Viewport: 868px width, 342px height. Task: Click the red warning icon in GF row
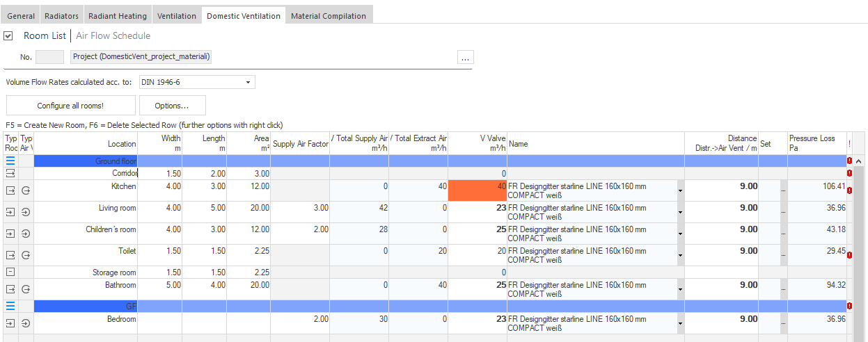coord(849,306)
